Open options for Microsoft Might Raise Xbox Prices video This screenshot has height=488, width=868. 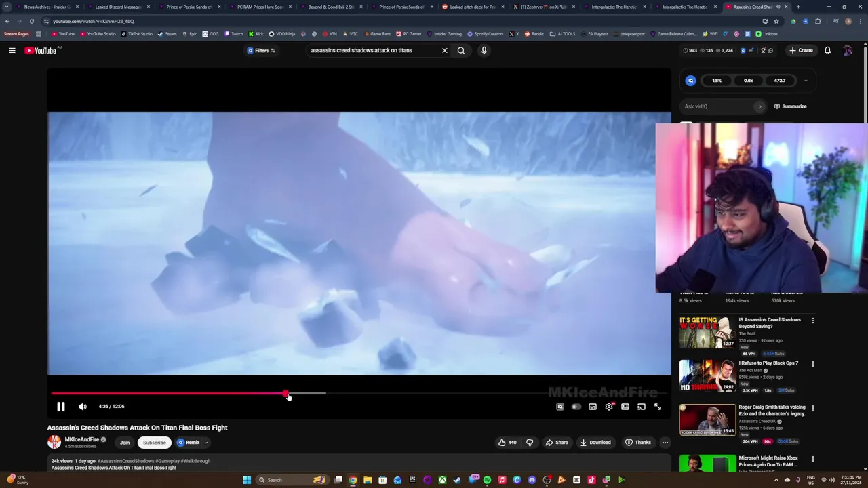click(813, 459)
